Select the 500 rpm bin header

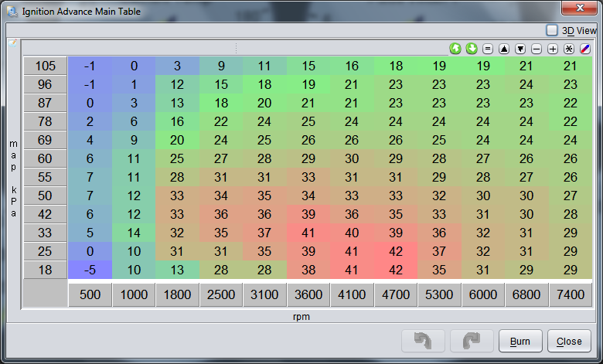tap(90, 294)
